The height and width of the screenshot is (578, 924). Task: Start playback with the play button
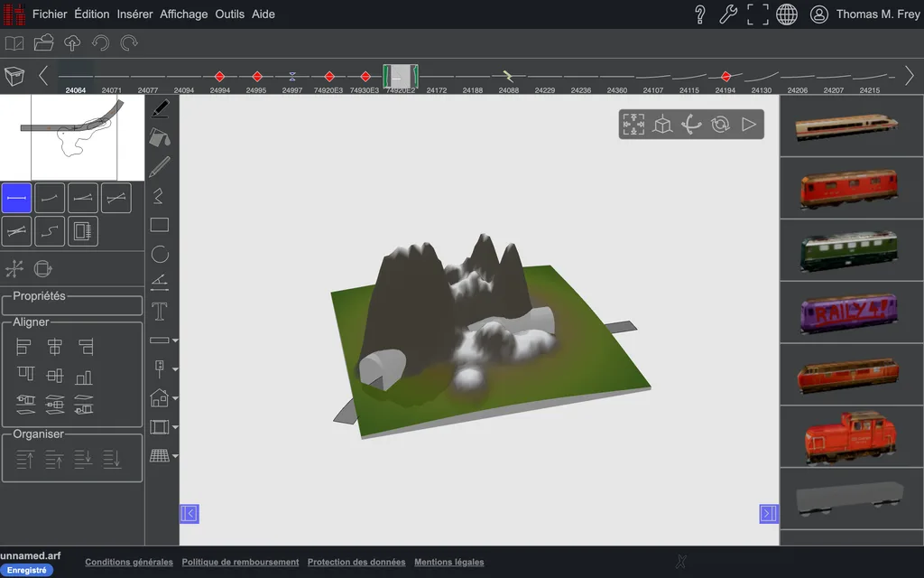coord(749,125)
